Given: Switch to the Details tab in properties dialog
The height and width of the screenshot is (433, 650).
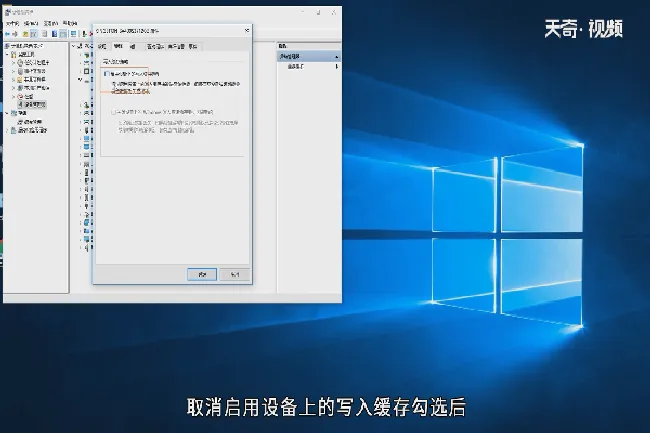Looking at the screenshot, I should click(176, 46).
